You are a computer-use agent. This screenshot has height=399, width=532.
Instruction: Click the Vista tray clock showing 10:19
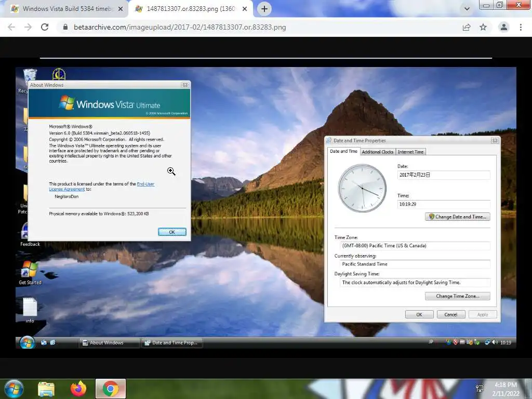pyautogui.click(x=506, y=343)
